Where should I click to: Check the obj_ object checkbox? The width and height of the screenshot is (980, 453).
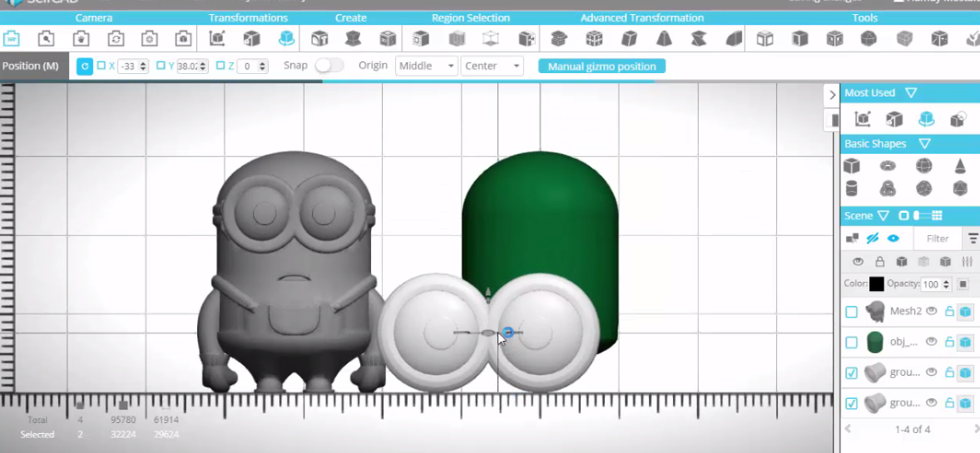851,342
